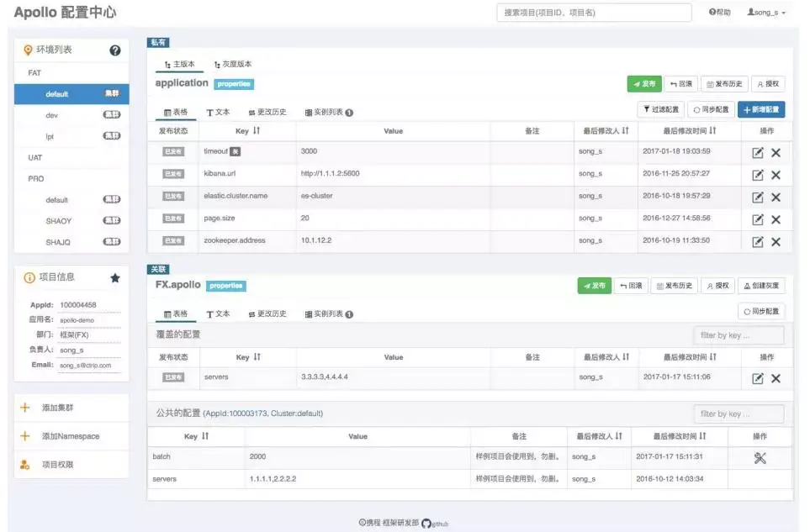The image size is (810, 532).
Task: Open 文本 tab in FX.apollo namespace
Action: 218,313
